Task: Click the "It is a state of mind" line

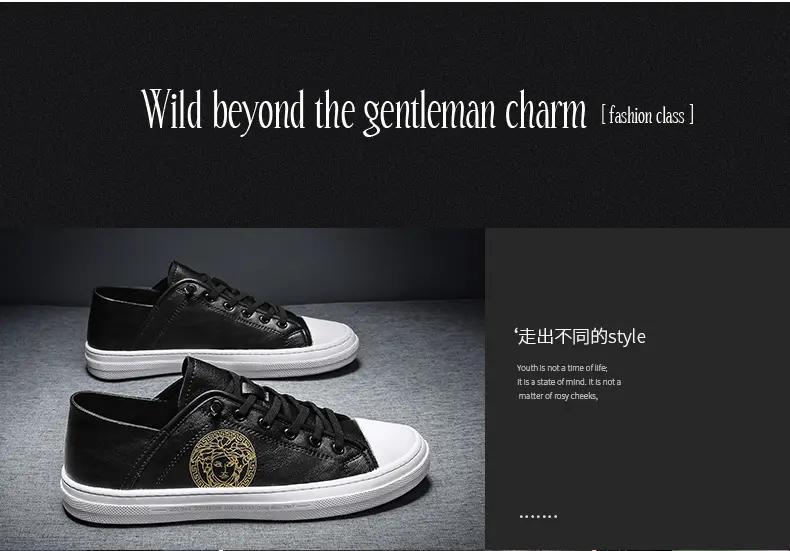Action: coord(569,382)
